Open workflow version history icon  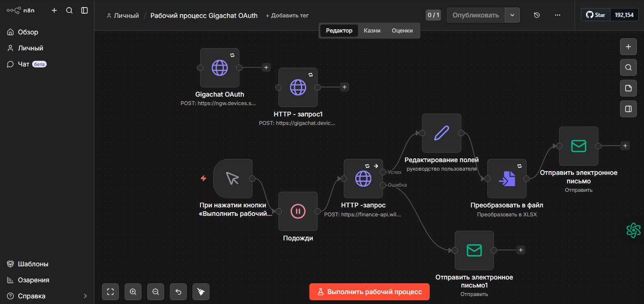tap(537, 15)
